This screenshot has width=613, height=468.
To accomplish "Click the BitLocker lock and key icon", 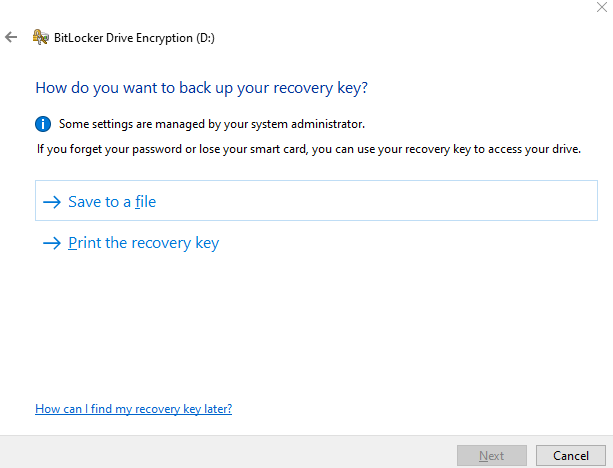I will click(41, 38).
